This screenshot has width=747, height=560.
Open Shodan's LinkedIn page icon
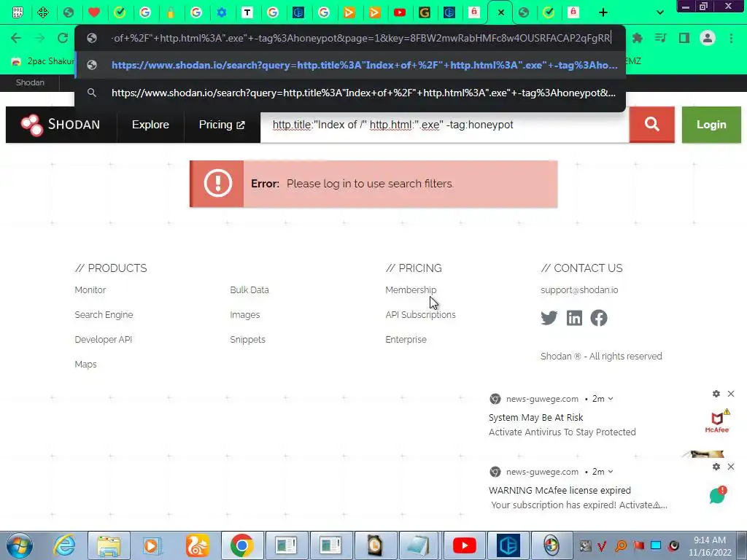574,318
